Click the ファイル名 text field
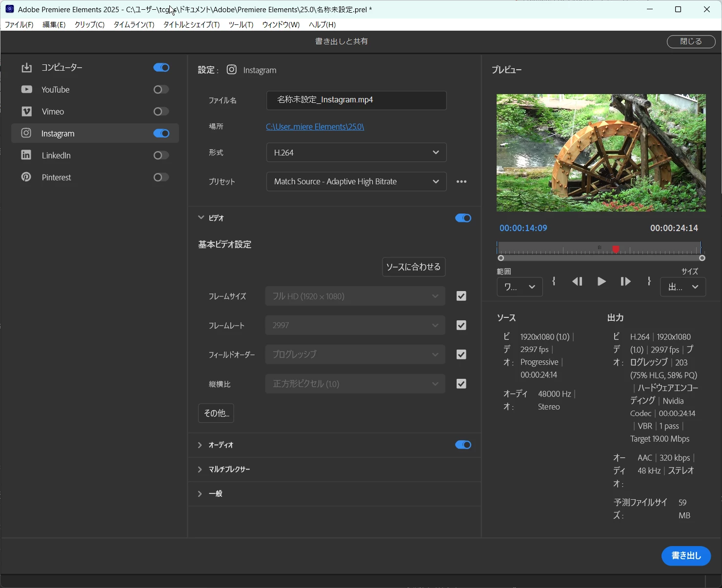The image size is (722, 588). [x=356, y=100]
